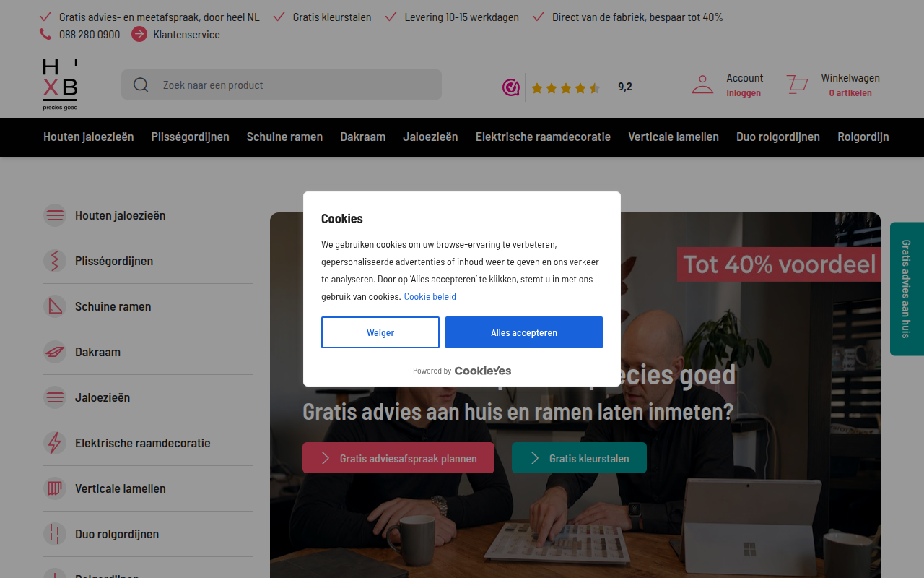Screen dimensions: 924x578
Task: Click the Inloggen link
Action: tap(744, 93)
